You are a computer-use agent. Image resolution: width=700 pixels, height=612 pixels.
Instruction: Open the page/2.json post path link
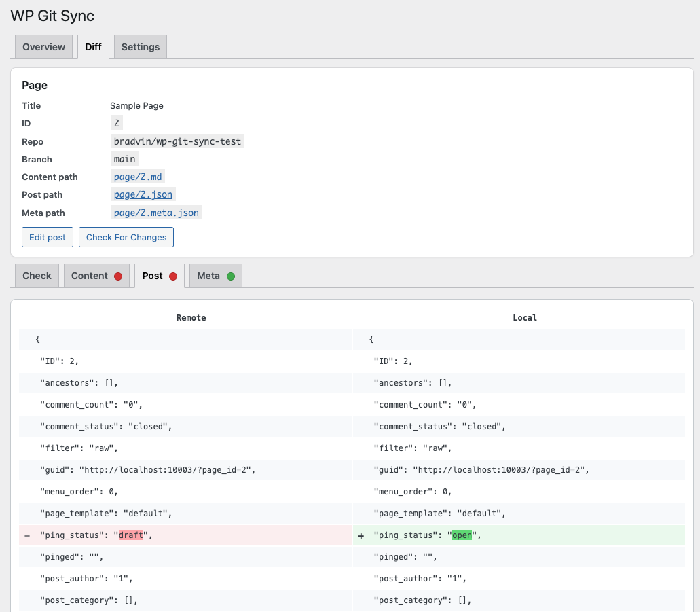pyautogui.click(x=143, y=194)
